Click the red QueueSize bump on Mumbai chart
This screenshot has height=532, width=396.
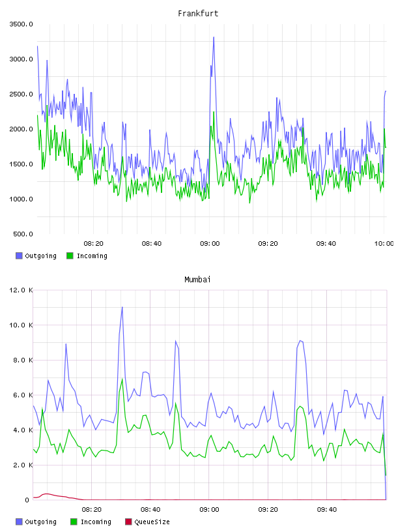pyautogui.click(x=47, y=494)
